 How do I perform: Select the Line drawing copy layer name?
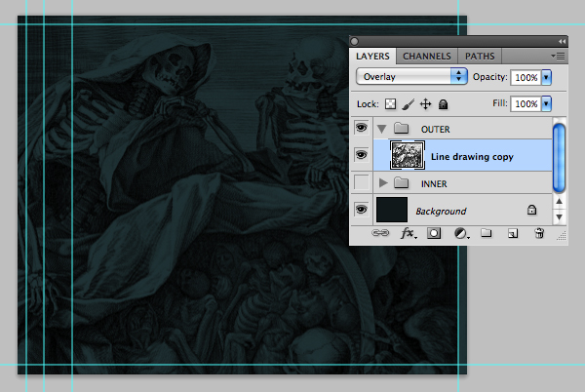click(x=472, y=157)
